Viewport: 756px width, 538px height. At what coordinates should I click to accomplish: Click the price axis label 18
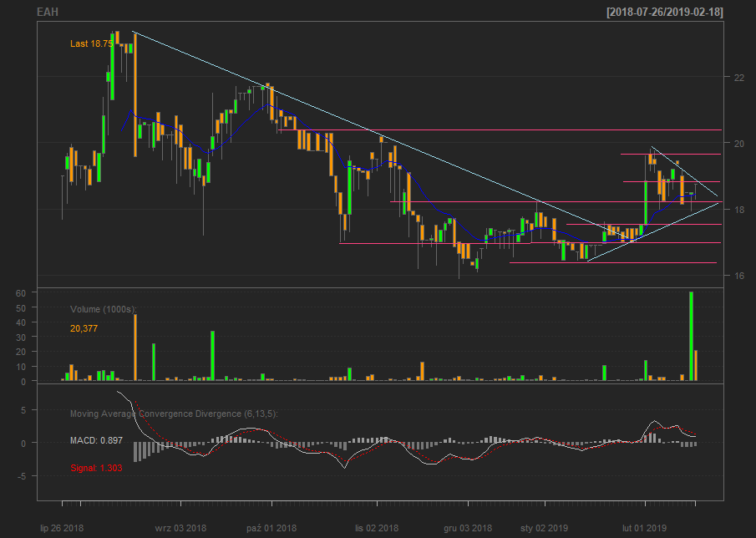pos(738,210)
